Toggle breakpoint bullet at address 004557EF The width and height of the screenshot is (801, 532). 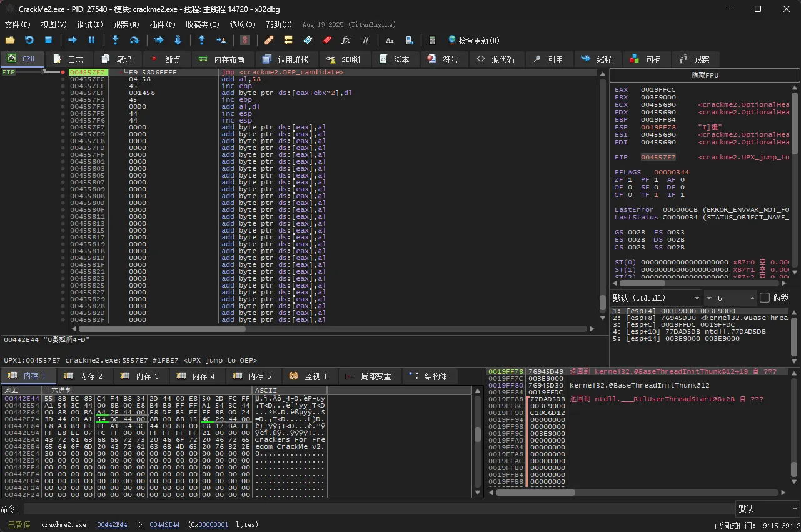click(x=63, y=93)
